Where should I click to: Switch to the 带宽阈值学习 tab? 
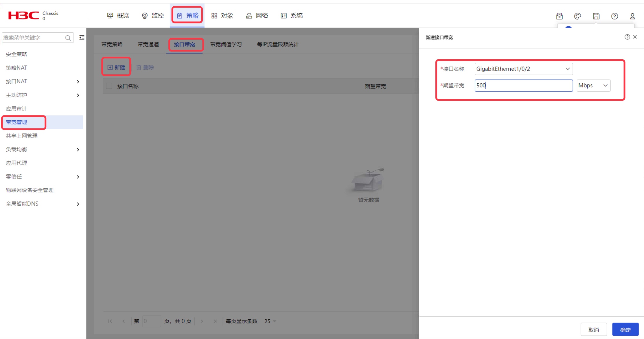[x=226, y=44]
